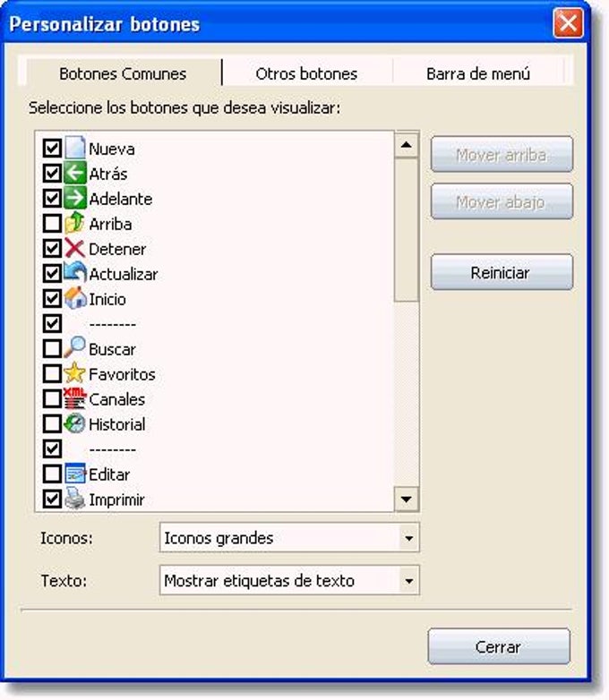Click the Inicio house icon
609x700 pixels.
coord(75,298)
